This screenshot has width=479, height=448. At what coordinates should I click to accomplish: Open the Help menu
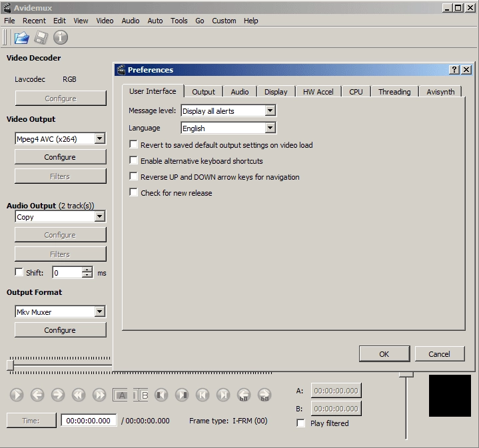click(250, 21)
